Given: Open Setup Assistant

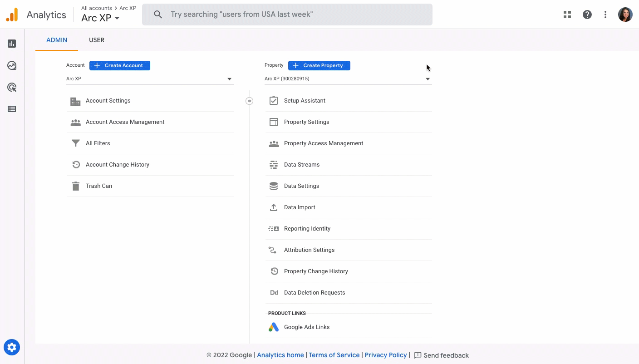Looking at the screenshot, I should tap(305, 101).
